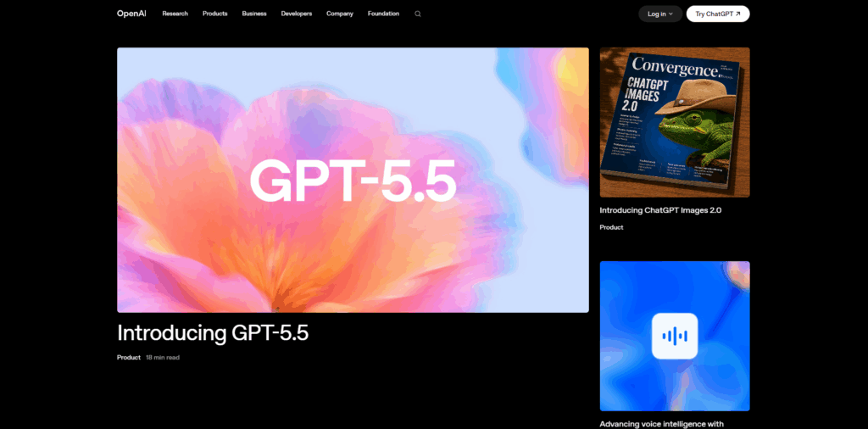Open the Research menu
This screenshot has width=868, height=429.
(175, 14)
